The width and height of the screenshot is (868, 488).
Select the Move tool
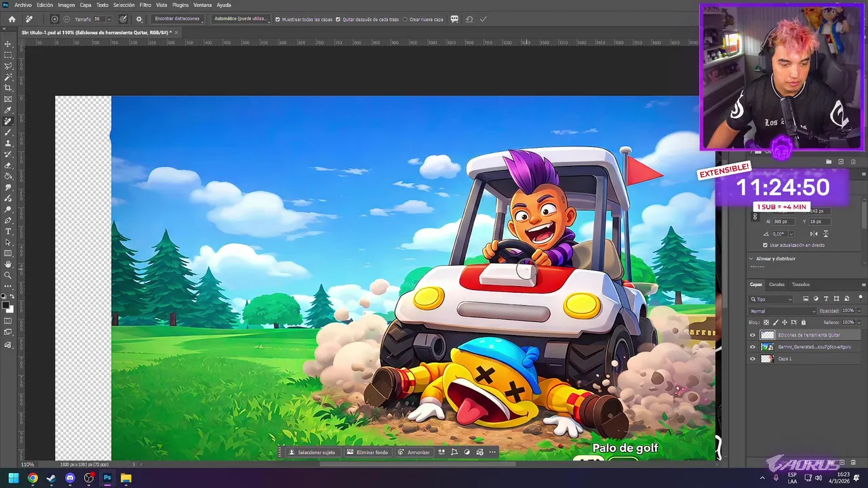tap(8, 44)
